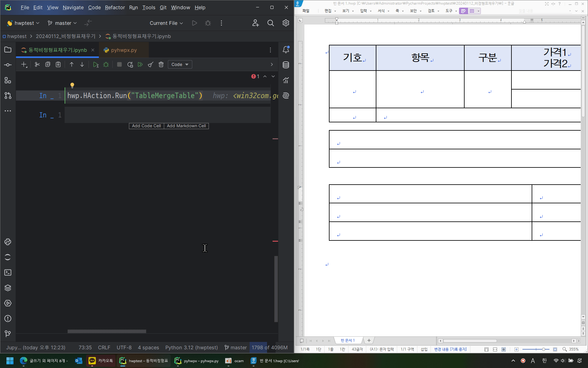The image size is (588, 368).
Task: Toggle the Commit tool window
Action: [8, 65]
